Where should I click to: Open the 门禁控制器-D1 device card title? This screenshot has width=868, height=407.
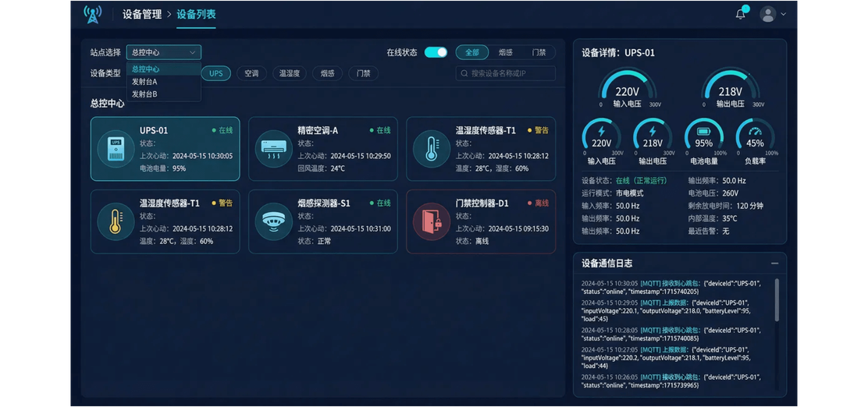(482, 203)
